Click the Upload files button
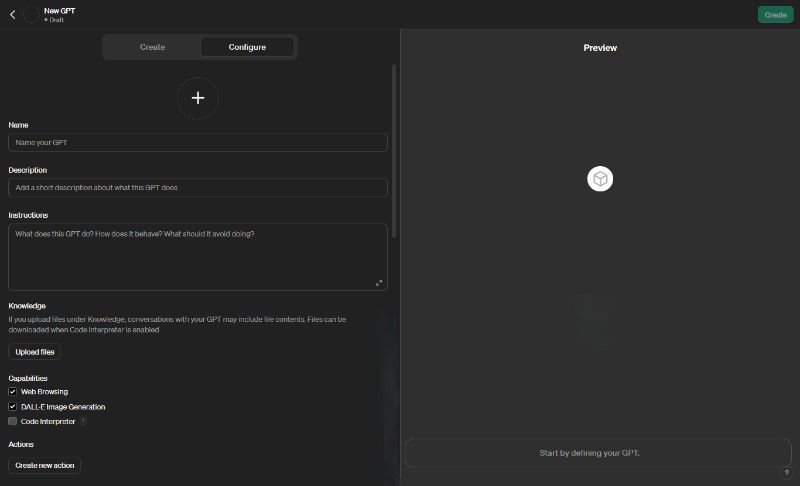The width and height of the screenshot is (800, 486). (x=35, y=352)
